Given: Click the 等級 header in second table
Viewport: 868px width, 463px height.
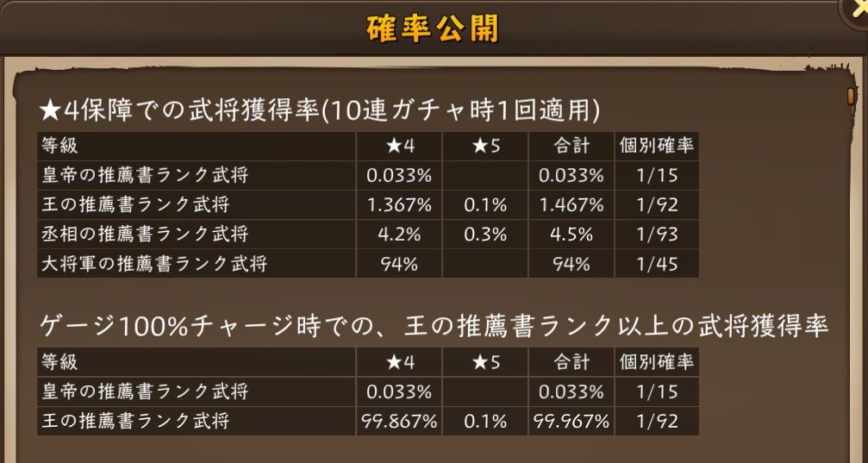Looking at the screenshot, I should click(59, 362).
